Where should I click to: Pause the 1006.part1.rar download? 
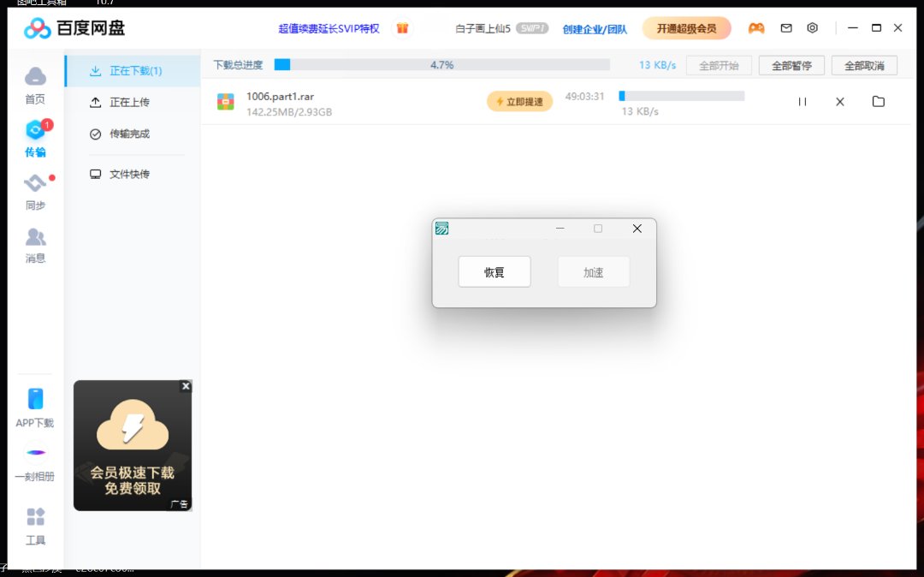point(803,102)
